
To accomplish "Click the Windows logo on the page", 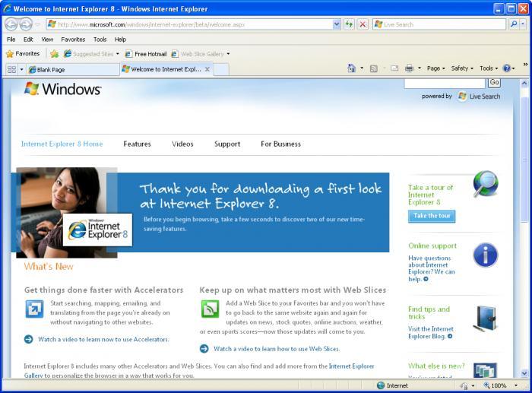I will coord(63,89).
